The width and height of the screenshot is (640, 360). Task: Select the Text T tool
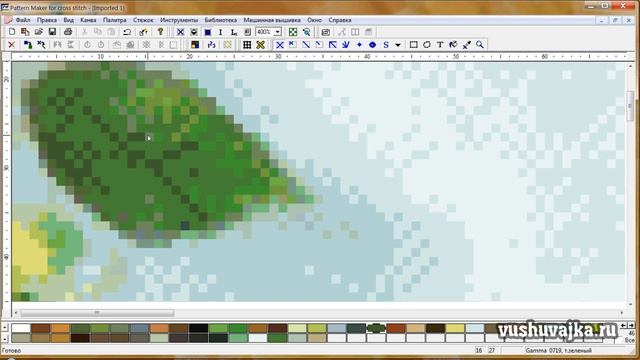(440, 45)
